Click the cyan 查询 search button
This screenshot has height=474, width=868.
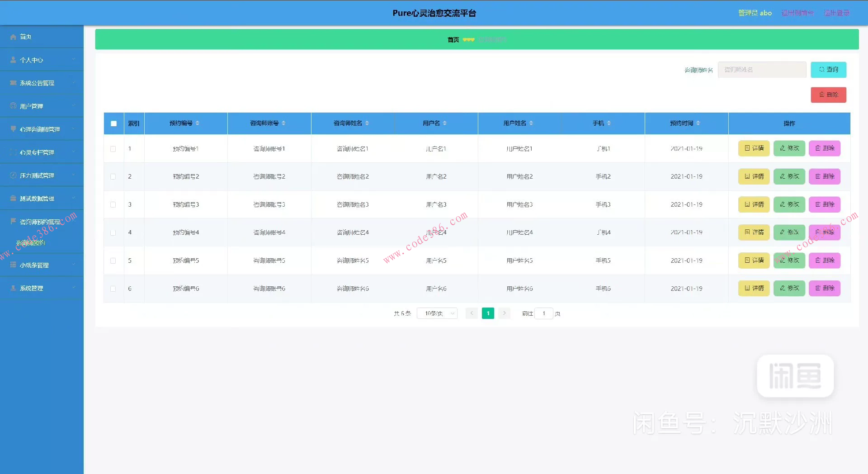(828, 70)
